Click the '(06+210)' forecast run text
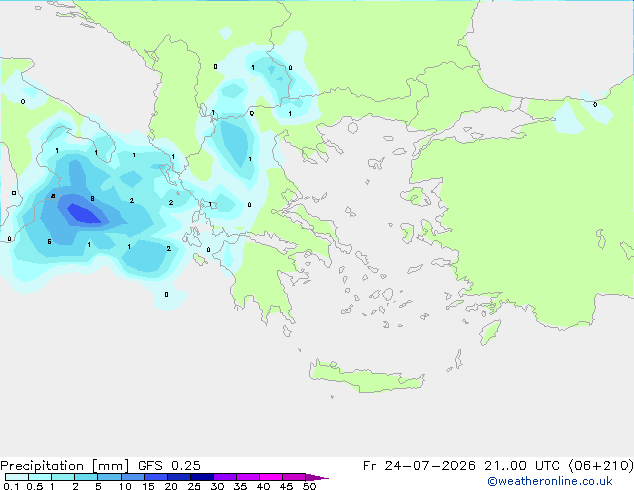634x490 pixels. [x=601, y=466]
